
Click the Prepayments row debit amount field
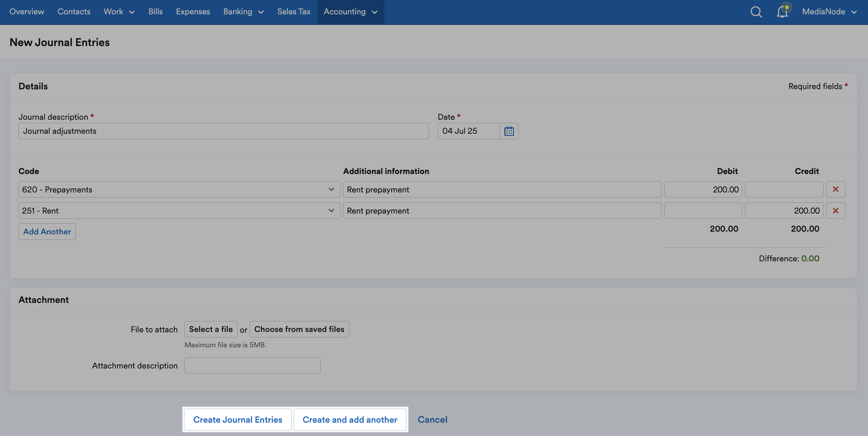tap(703, 189)
